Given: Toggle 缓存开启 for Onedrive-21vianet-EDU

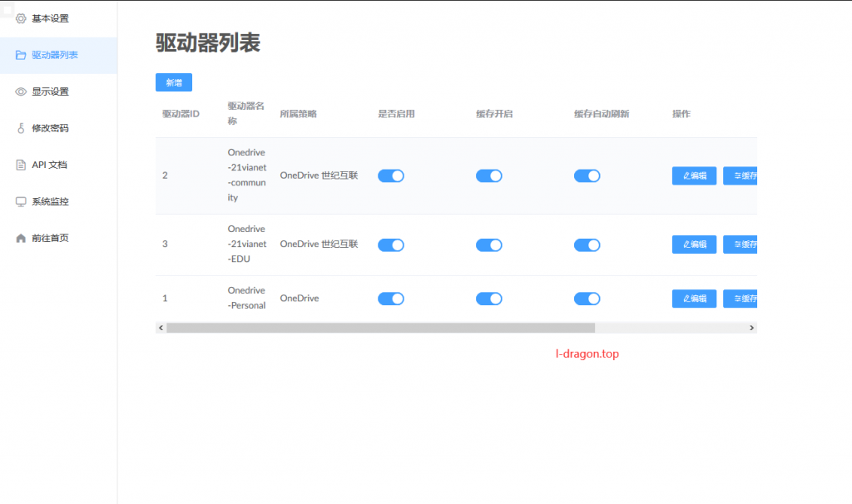Looking at the screenshot, I should coord(489,245).
